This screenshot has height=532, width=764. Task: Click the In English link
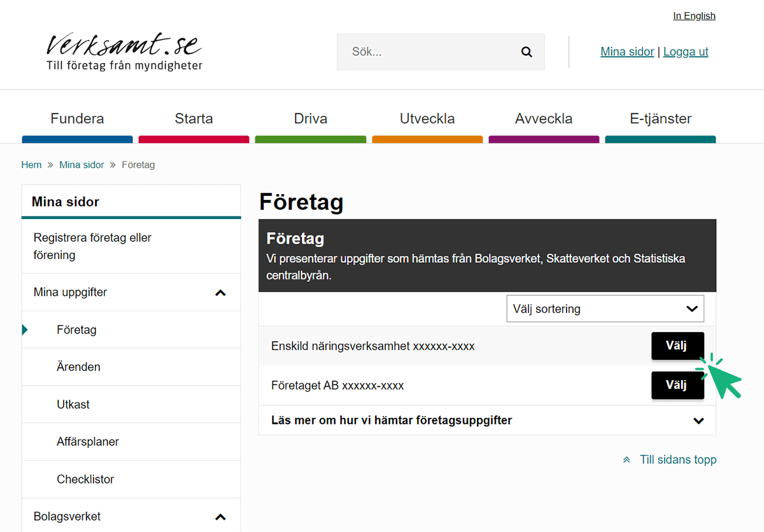tap(694, 15)
